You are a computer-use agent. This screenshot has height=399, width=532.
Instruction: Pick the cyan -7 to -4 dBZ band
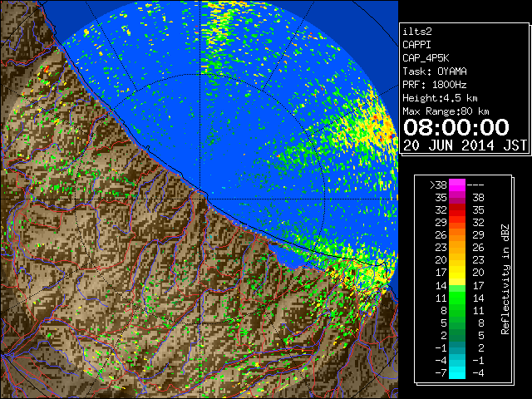pyautogui.click(x=457, y=372)
